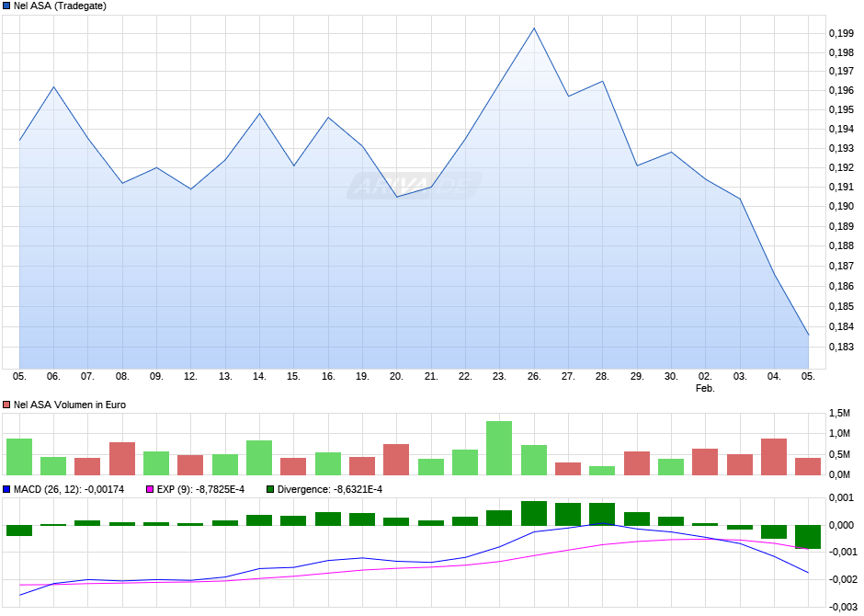Click the red volume bar on 20.
This screenshot has width=864, height=616.
point(396,460)
